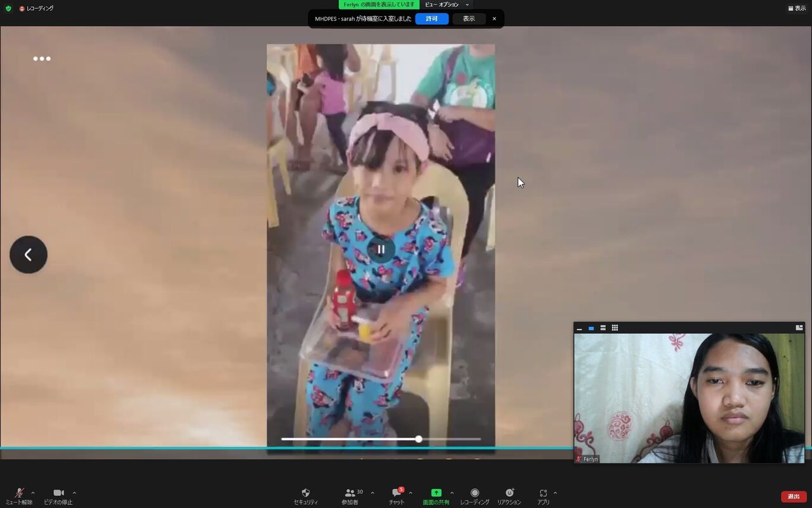
Task: Expand the arrow beside 参加者
Action: [372, 493]
